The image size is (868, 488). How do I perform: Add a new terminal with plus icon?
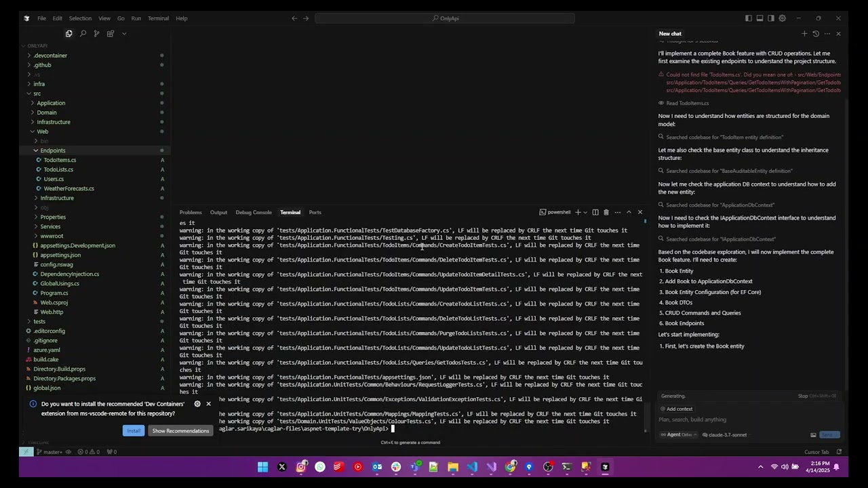pos(578,212)
